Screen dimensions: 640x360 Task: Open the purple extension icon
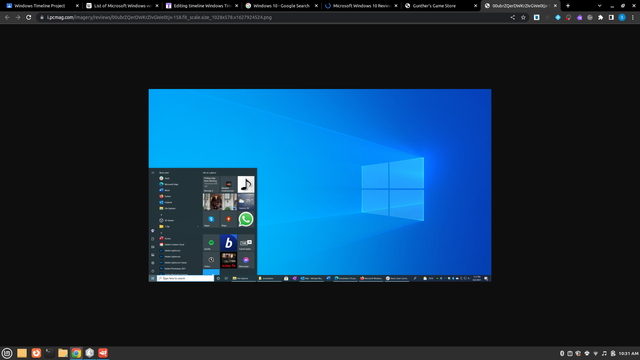coord(579,18)
